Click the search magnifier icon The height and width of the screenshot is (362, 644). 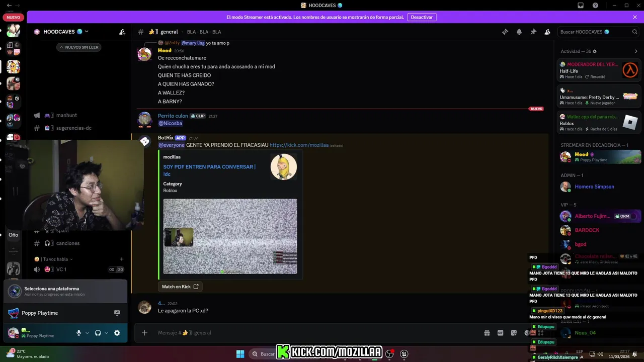pyautogui.click(x=634, y=32)
